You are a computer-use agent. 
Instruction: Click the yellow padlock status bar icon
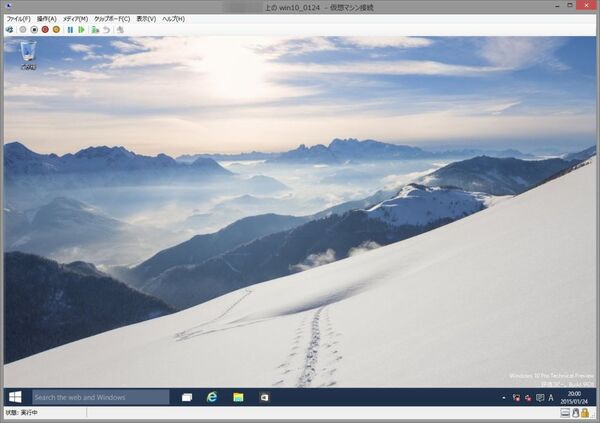[x=585, y=413]
